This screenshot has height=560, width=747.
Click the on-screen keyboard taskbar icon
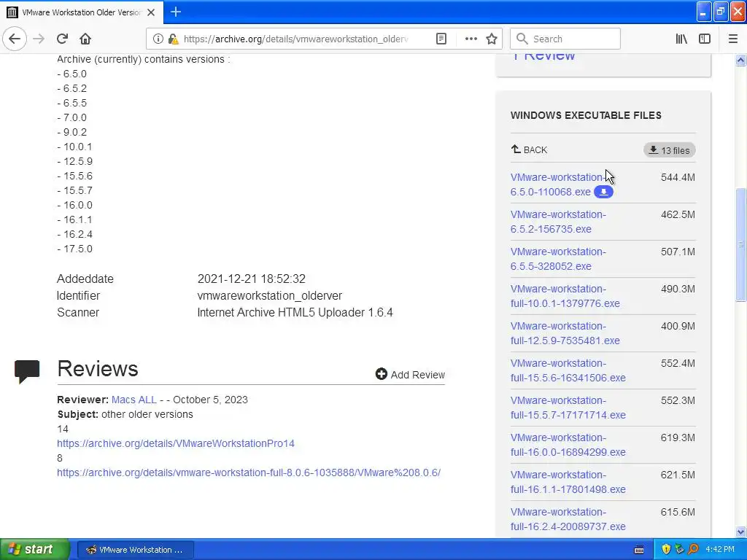point(639,550)
